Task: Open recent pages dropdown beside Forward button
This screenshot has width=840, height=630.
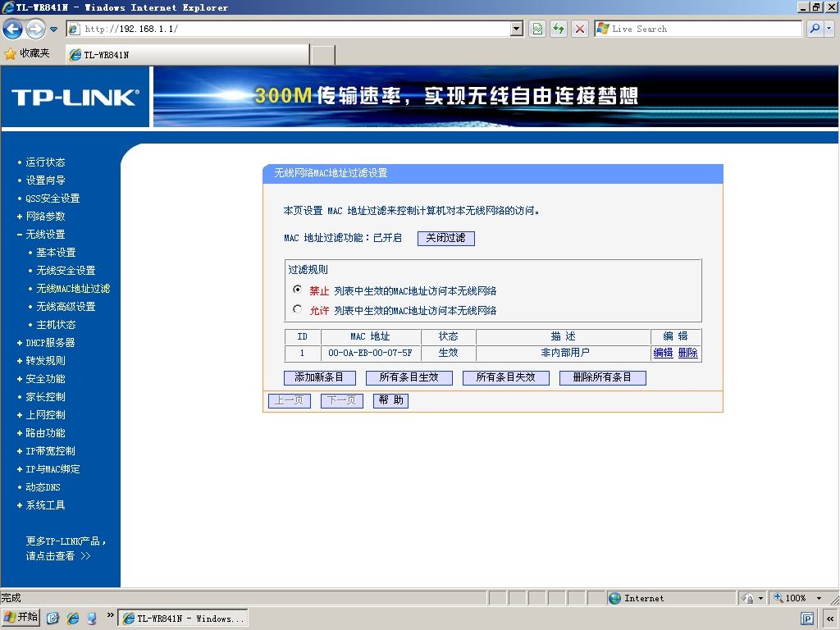Action: click(x=53, y=29)
